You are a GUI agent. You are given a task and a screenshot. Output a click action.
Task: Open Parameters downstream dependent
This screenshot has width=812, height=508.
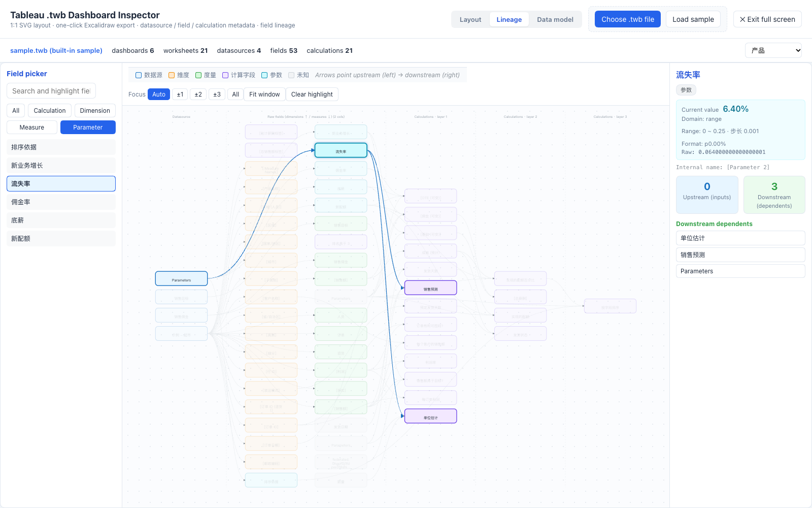pos(740,271)
